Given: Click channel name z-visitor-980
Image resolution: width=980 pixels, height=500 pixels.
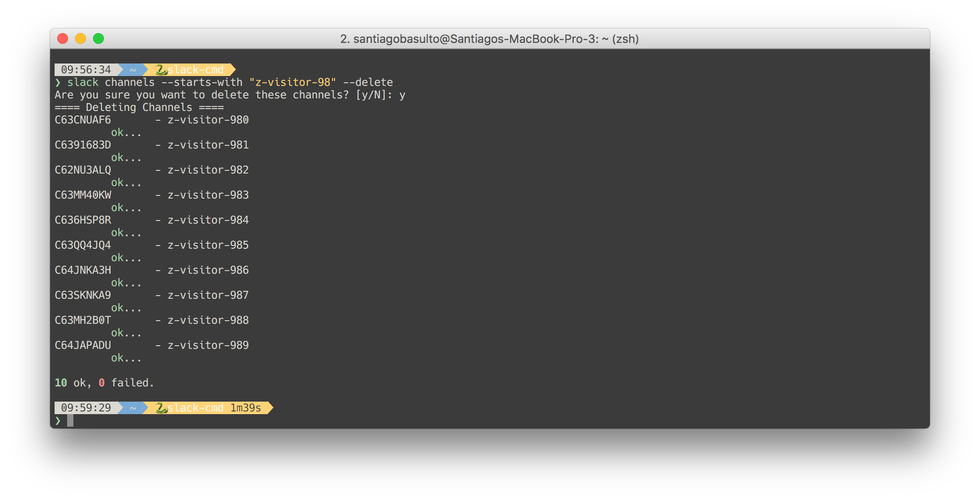Looking at the screenshot, I should (x=208, y=120).
